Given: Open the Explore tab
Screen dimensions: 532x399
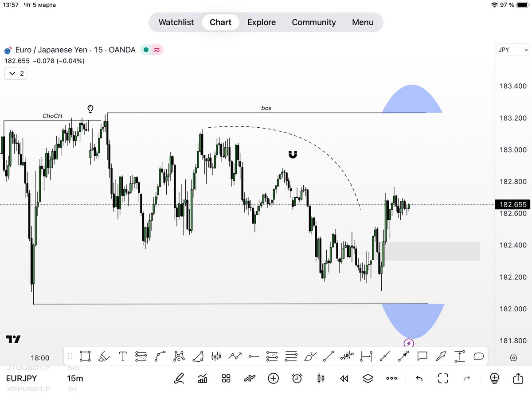Looking at the screenshot, I should tap(262, 22).
